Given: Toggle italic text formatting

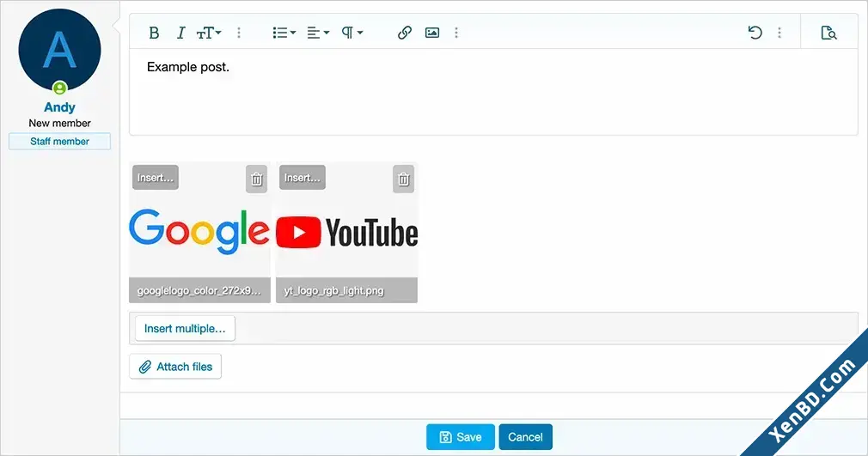Looking at the screenshot, I should 180,33.
